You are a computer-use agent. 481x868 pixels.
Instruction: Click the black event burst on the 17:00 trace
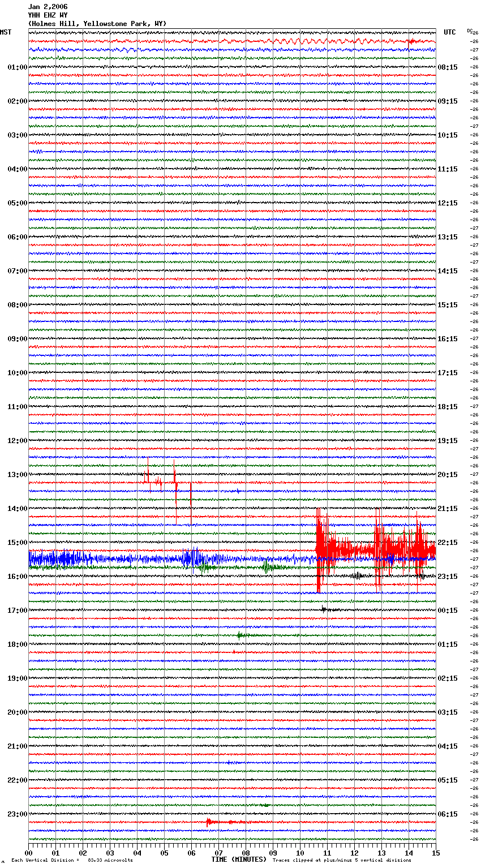pyautogui.click(x=330, y=609)
